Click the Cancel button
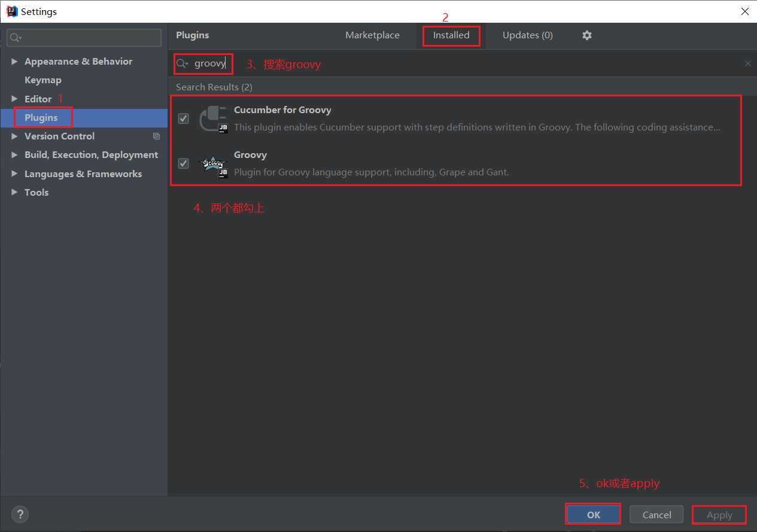Viewport: 757px width, 532px height. click(656, 515)
